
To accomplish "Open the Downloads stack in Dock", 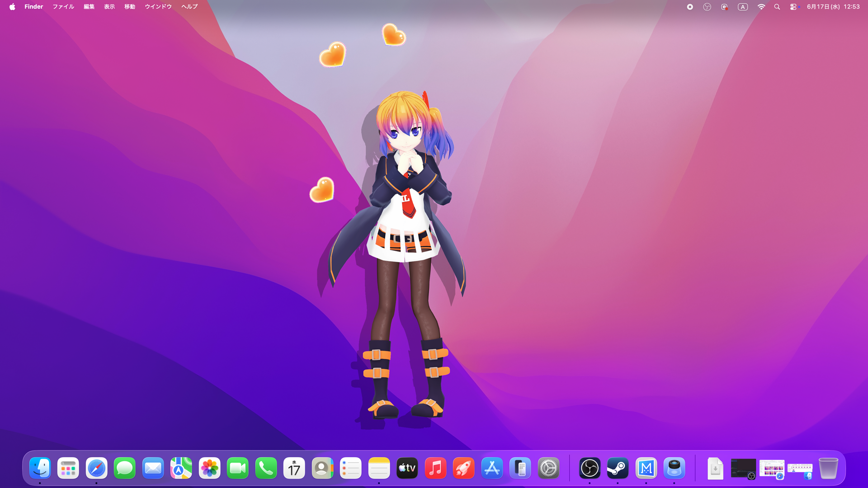I will tap(715, 468).
